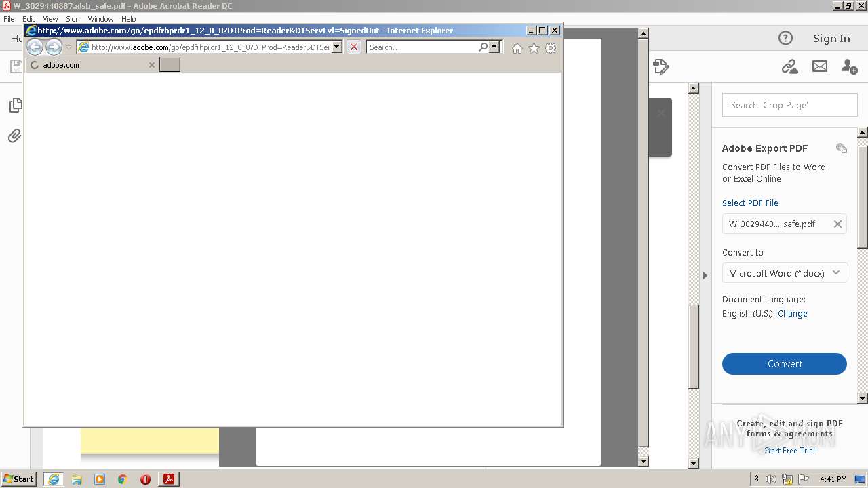Click Sign In in Acrobat Reader

831,38
